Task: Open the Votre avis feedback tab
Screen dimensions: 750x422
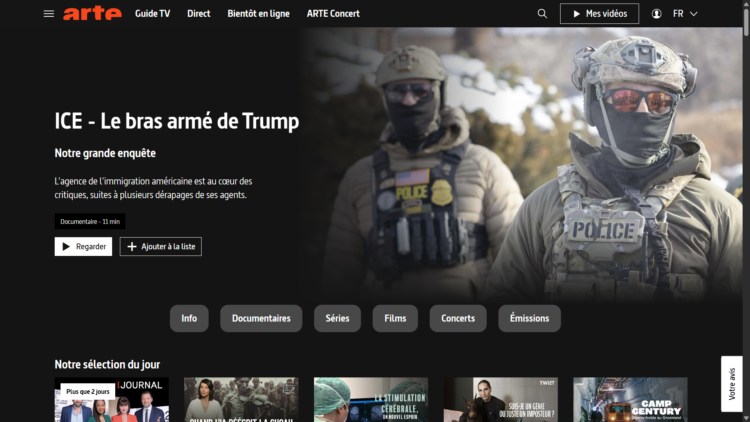Action: (732, 384)
